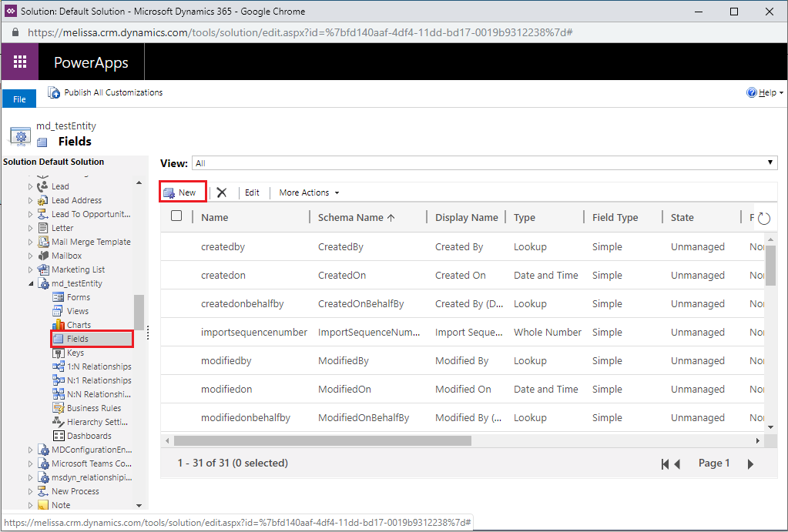Click the Help question mark icon
This screenshot has width=788, height=532.
751,92
